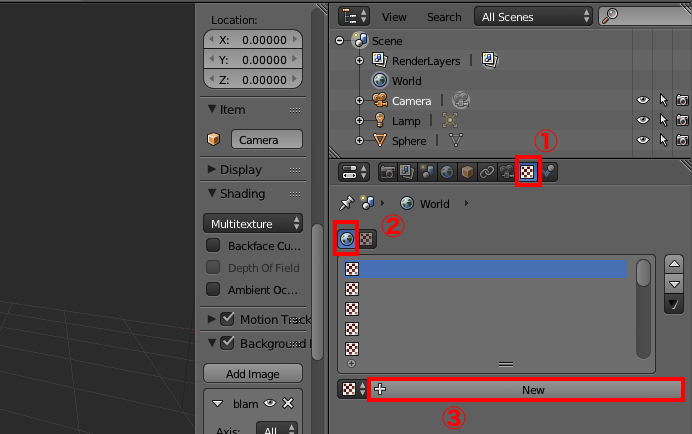Open the Object Constraints properties tab
692x434 pixels.
tap(486, 172)
